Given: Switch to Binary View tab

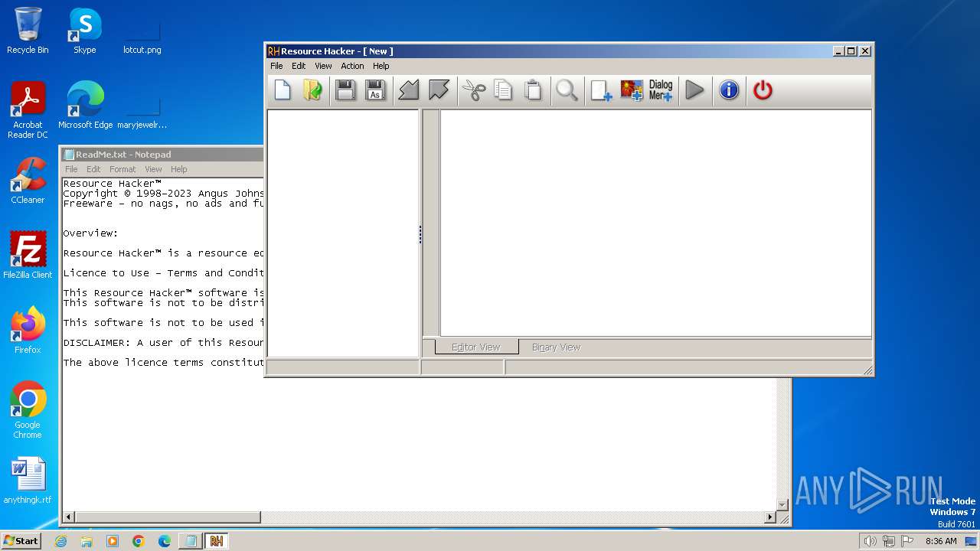Looking at the screenshot, I should (x=556, y=347).
